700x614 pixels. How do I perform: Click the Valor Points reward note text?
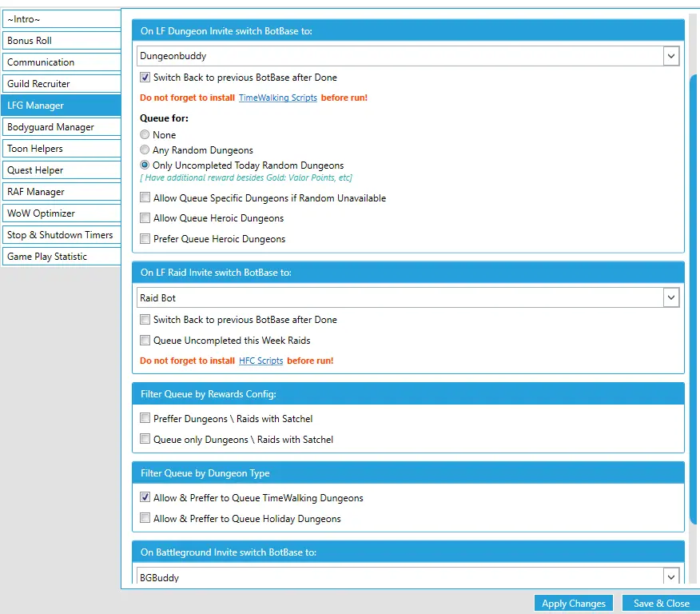246,177
